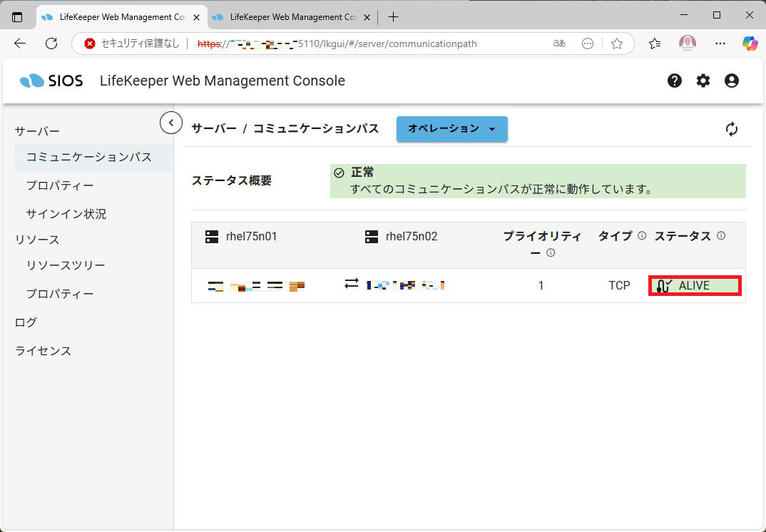The width and height of the screenshot is (766, 532).
Task: Click the rhel75n01 server icon
Action: [x=212, y=237]
